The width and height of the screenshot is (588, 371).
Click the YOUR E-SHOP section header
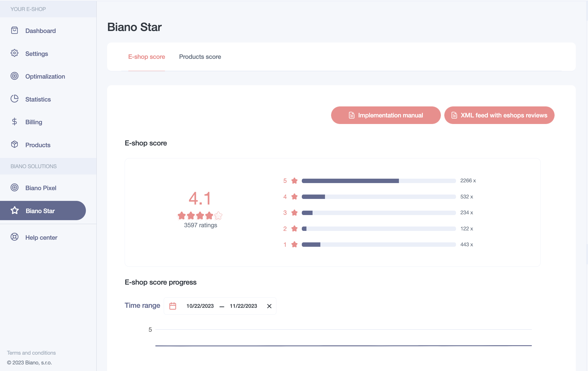coord(28,9)
